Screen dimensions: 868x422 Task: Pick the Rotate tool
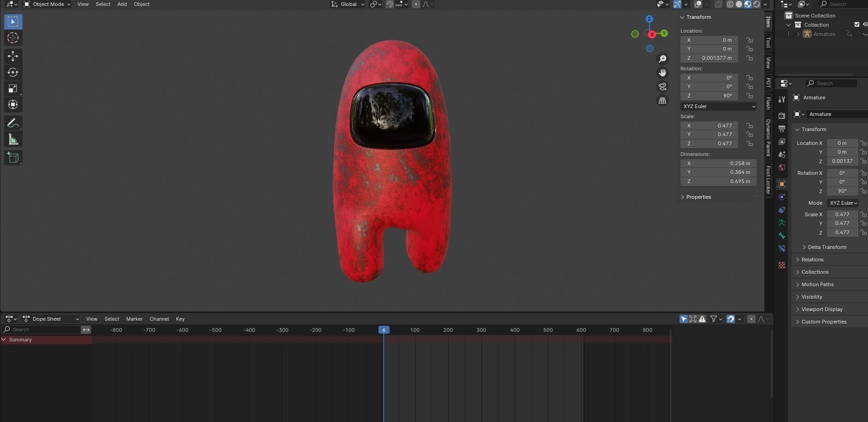[13, 72]
